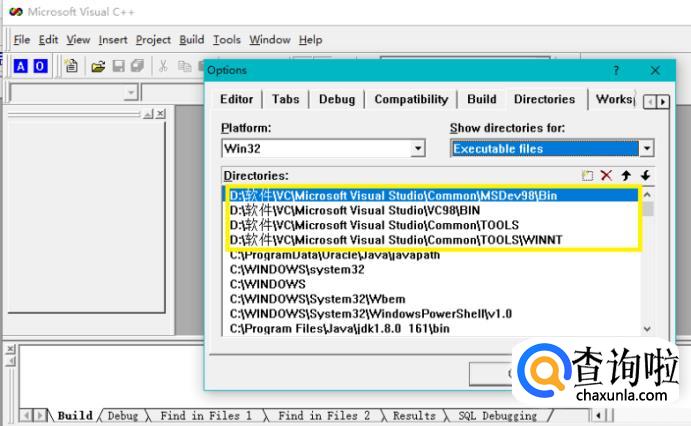Create a new text file icon
Image resolution: width=691 pixels, height=426 pixels.
[x=71, y=66]
